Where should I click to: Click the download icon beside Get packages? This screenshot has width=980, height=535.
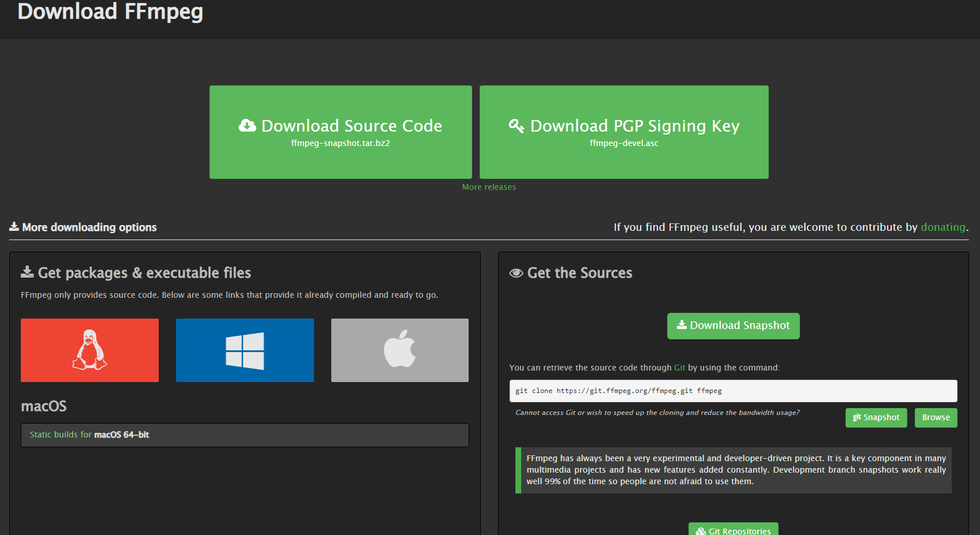click(x=27, y=272)
